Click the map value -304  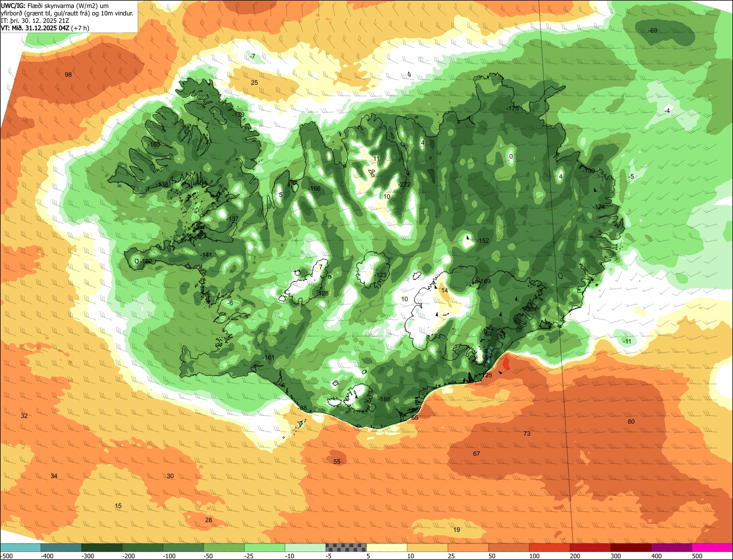pos(531,309)
